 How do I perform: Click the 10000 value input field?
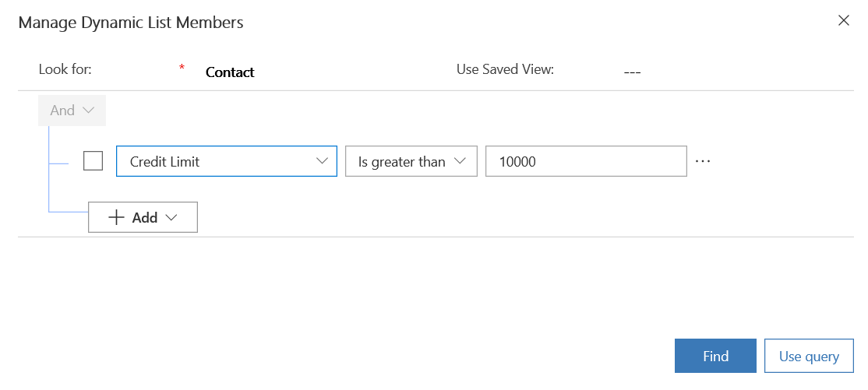[x=585, y=161]
